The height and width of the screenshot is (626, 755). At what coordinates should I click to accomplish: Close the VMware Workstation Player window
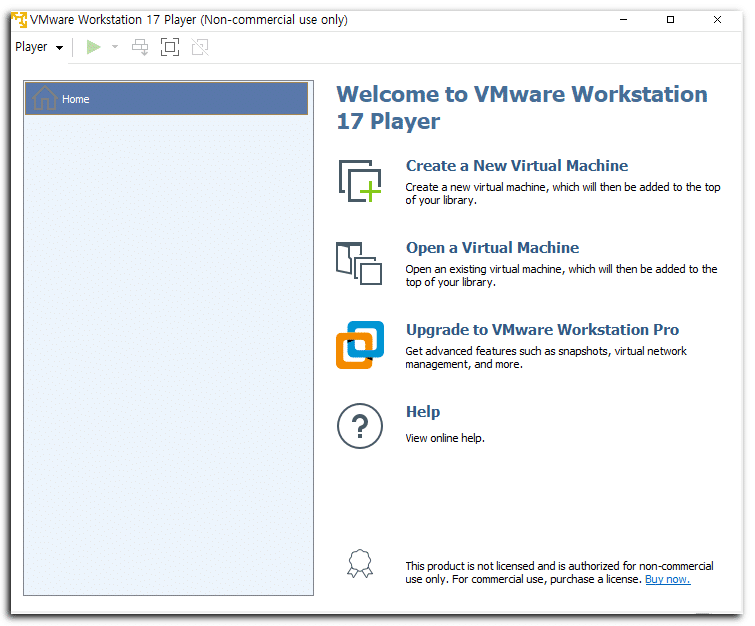click(717, 20)
